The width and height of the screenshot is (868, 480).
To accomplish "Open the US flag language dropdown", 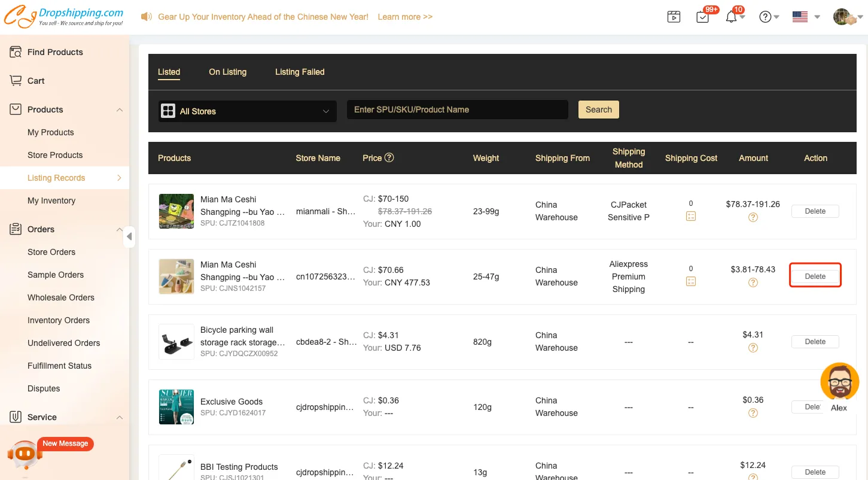I will pyautogui.click(x=805, y=17).
